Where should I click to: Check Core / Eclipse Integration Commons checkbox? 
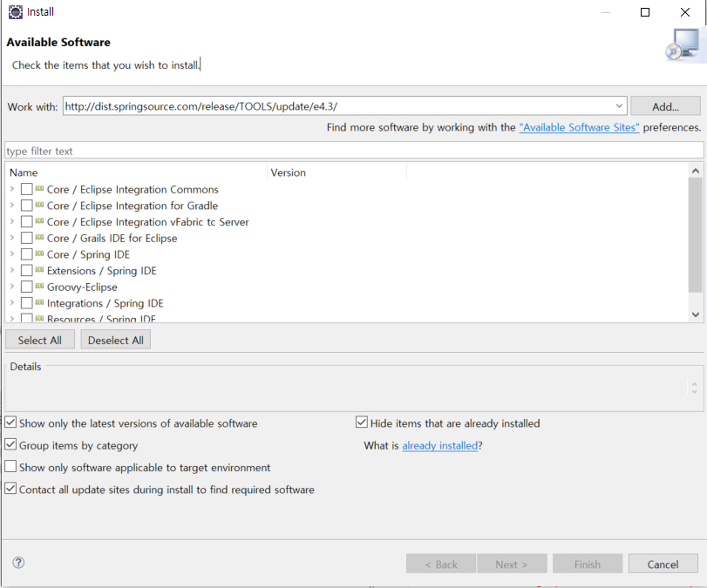click(27, 189)
